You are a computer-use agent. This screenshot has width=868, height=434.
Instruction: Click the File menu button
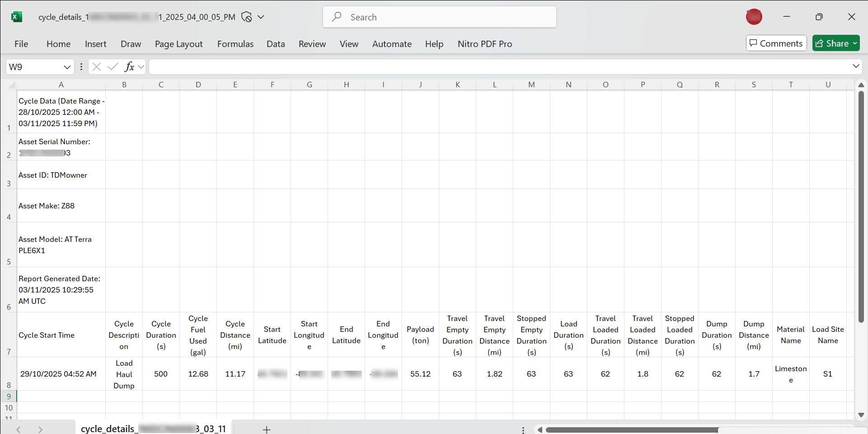[x=21, y=44]
